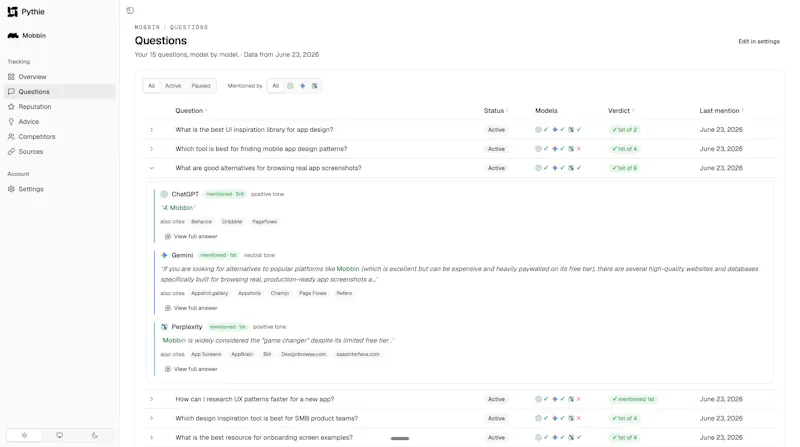Click the Designbrowse.com citation tag
This screenshot has height=447, width=800.
(x=304, y=354)
